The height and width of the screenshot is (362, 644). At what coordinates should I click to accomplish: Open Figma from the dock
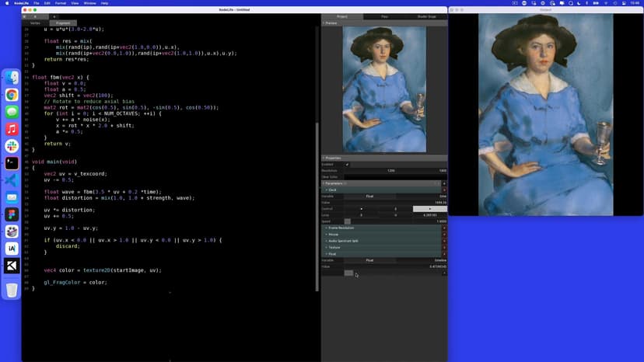point(12,214)
